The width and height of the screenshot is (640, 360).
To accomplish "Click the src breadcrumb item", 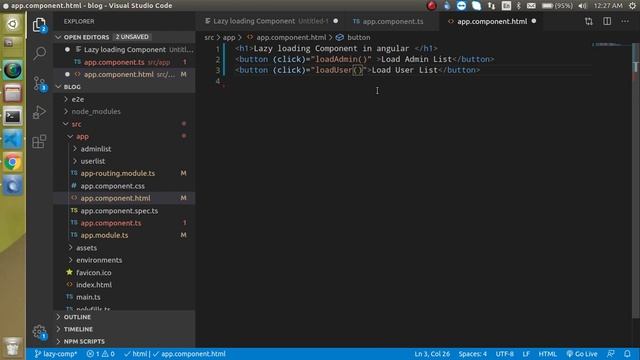I will point(209,37).
